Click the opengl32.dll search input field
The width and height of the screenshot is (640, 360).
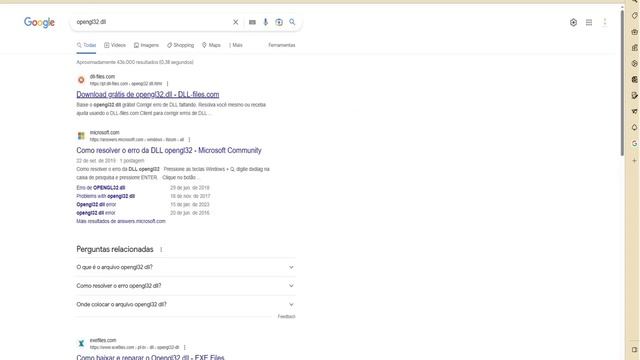[151, 22]
